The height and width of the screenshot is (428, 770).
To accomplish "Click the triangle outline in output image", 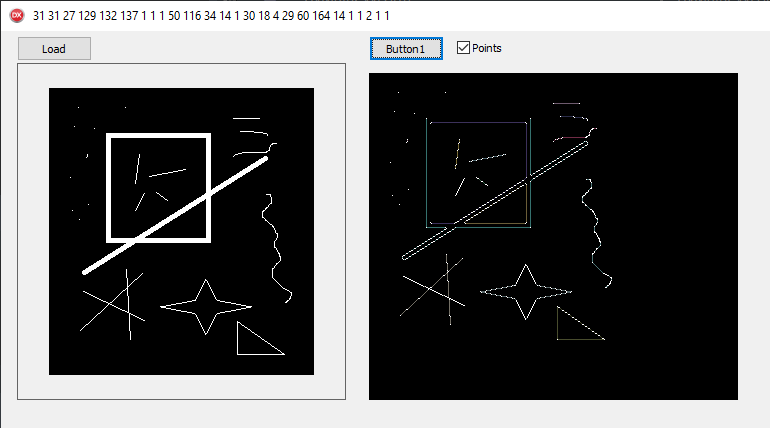I will [x=581, y=323].
